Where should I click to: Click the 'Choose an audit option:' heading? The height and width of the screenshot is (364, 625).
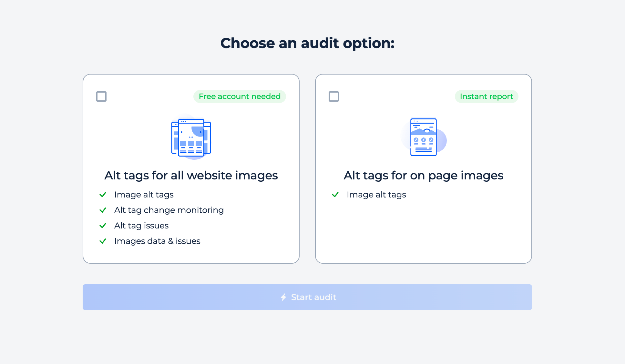[307, 43]
